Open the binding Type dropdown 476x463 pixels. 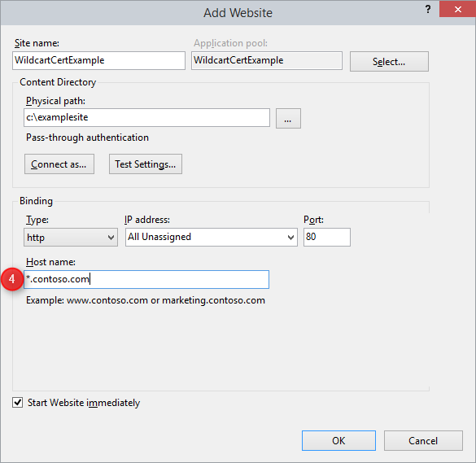coord(71,237)
